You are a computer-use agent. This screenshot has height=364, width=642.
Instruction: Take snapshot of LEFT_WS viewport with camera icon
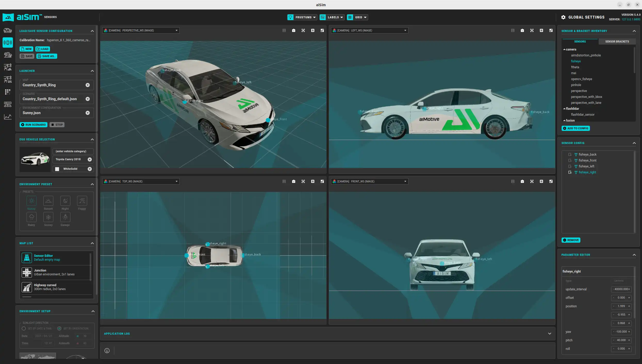coord(522,30)
